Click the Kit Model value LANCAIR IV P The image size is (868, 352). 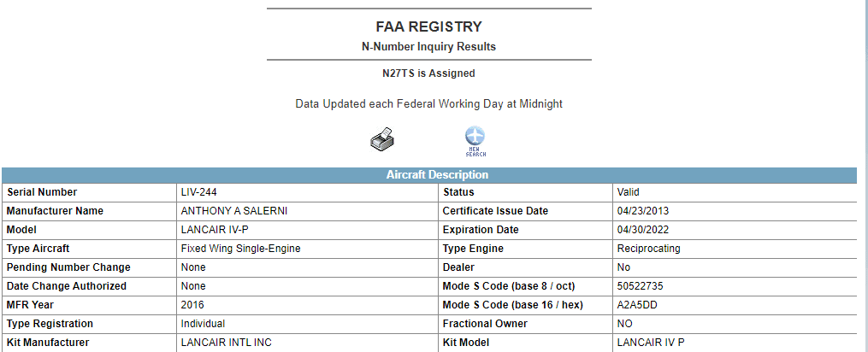click(x=651, y=343)
